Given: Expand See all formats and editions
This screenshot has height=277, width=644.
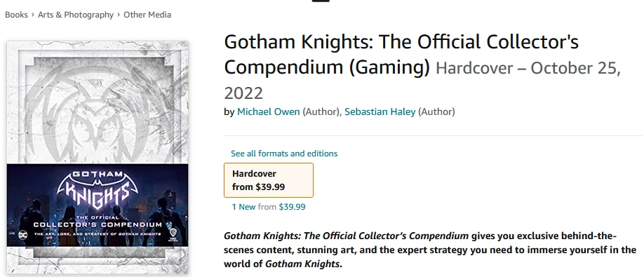Looking at the screenshot, I should (x=284, y=154).
